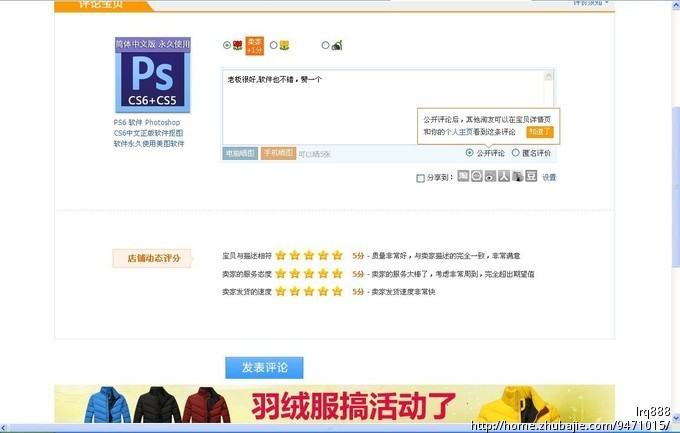Tick the 分享到 share checkbox
This screenshot has width=680, height=433.
tap(420, 178)
